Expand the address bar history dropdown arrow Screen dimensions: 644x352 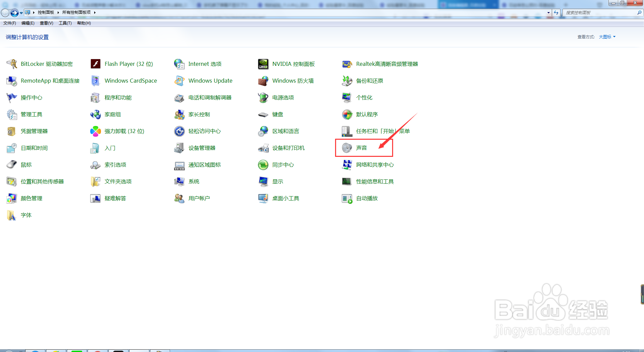[x=548, y=12]
